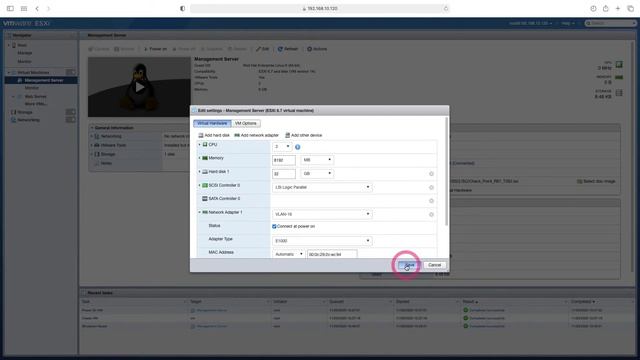Viewport: 640px width, 360px height.
Task: Click the Add hard disk icon
Action: (x=201, y=135)
